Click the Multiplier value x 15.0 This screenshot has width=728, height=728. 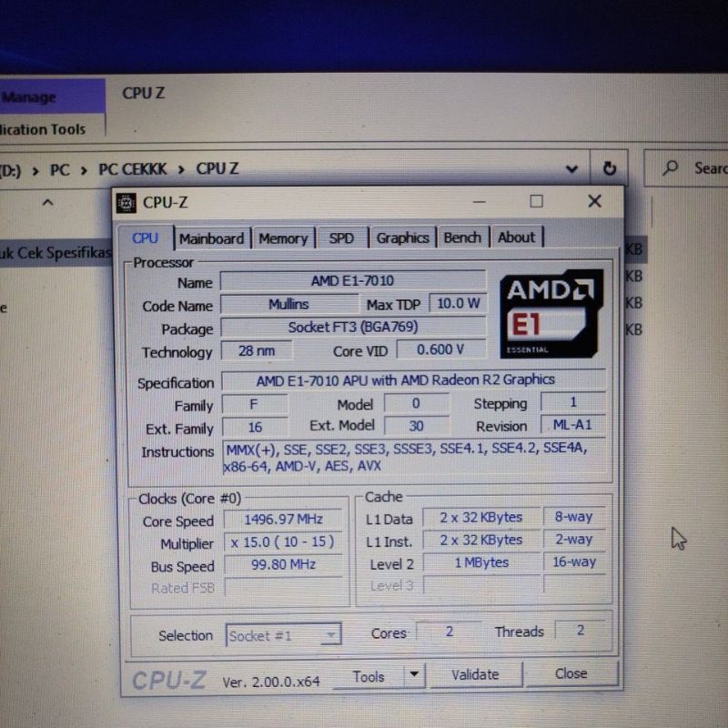click(283, 541)
